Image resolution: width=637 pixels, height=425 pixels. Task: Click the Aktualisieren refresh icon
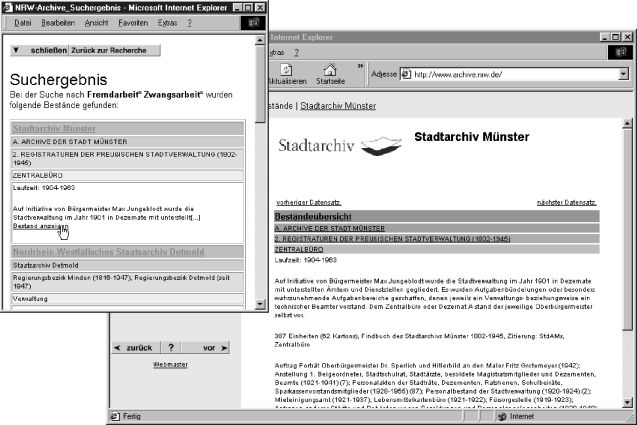[x=287, y=71]
